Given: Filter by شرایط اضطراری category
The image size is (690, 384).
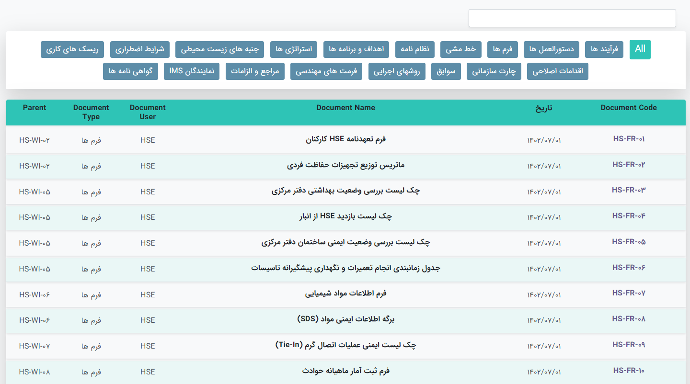Looking at the screenshot, I should (139, 49).
